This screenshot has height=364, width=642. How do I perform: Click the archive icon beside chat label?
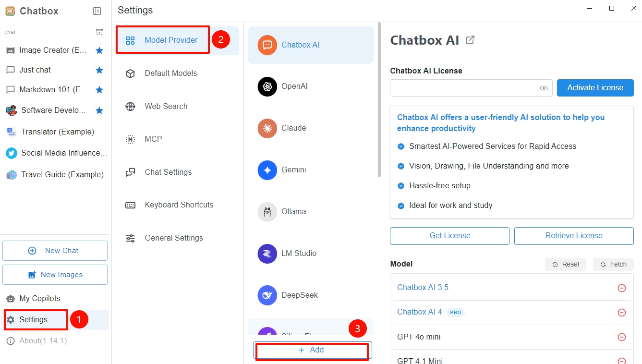tap(99, 32)
